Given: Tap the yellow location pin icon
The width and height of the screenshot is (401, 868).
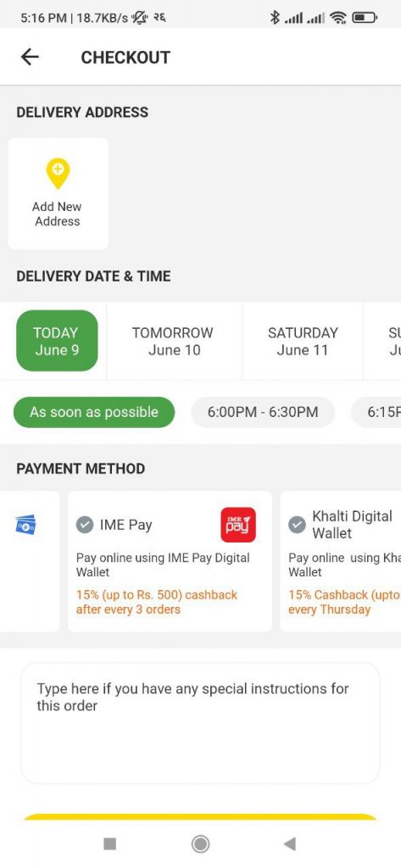Looking at the screenshot, I should point(58,173).
